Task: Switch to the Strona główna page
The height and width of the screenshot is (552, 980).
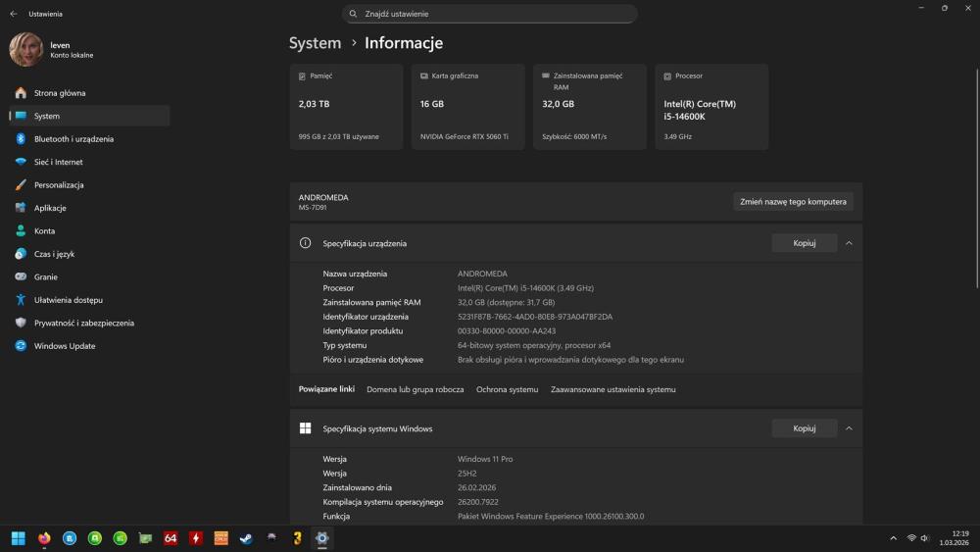Action: pos(60,93)
